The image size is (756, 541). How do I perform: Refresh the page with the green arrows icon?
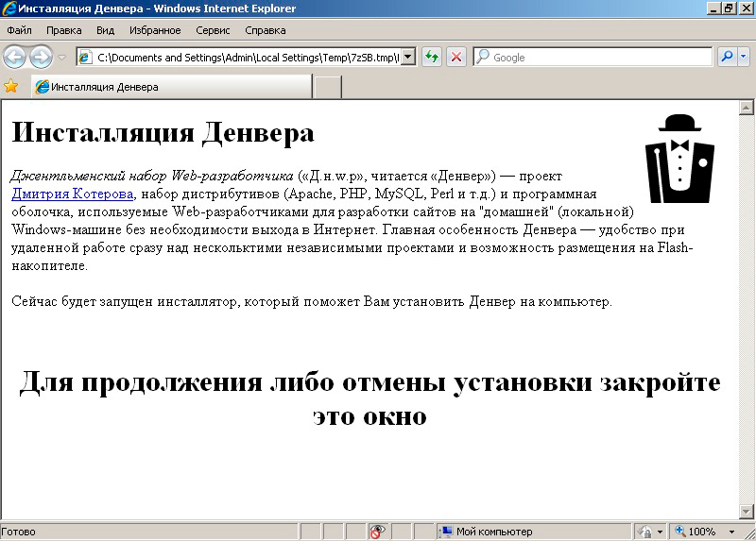pos(432,58)
